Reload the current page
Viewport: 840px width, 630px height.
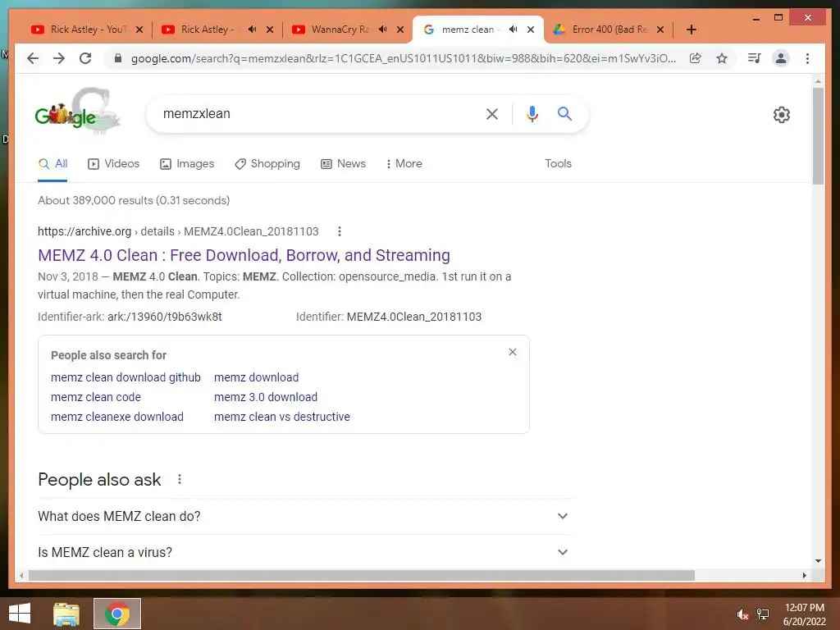point(85,58)
